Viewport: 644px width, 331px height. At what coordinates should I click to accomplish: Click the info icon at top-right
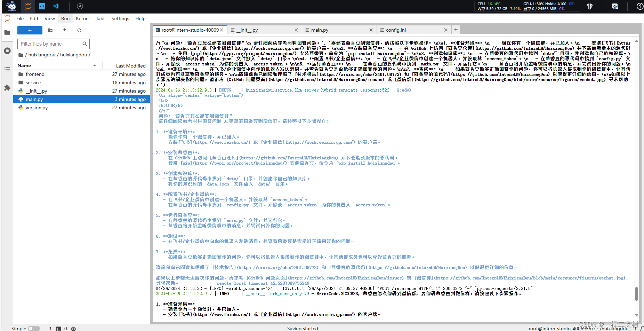pyautogui.click(x=640, y=6)
